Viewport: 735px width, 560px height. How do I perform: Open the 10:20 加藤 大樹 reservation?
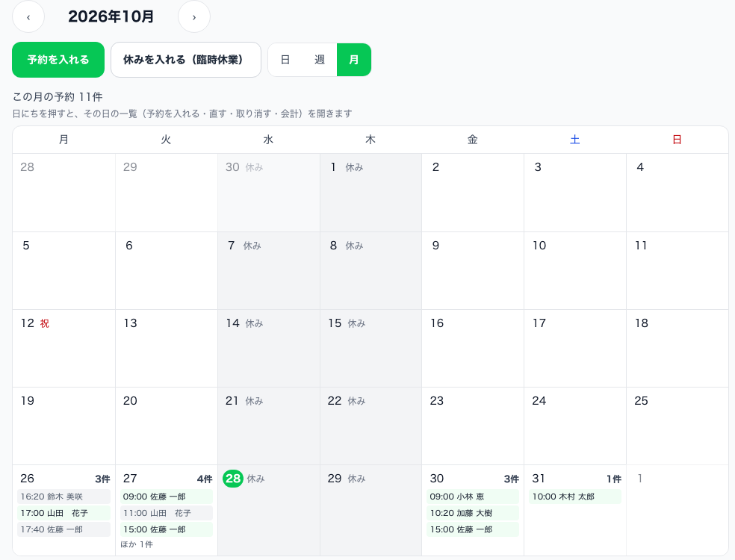(x=473, y=513)
